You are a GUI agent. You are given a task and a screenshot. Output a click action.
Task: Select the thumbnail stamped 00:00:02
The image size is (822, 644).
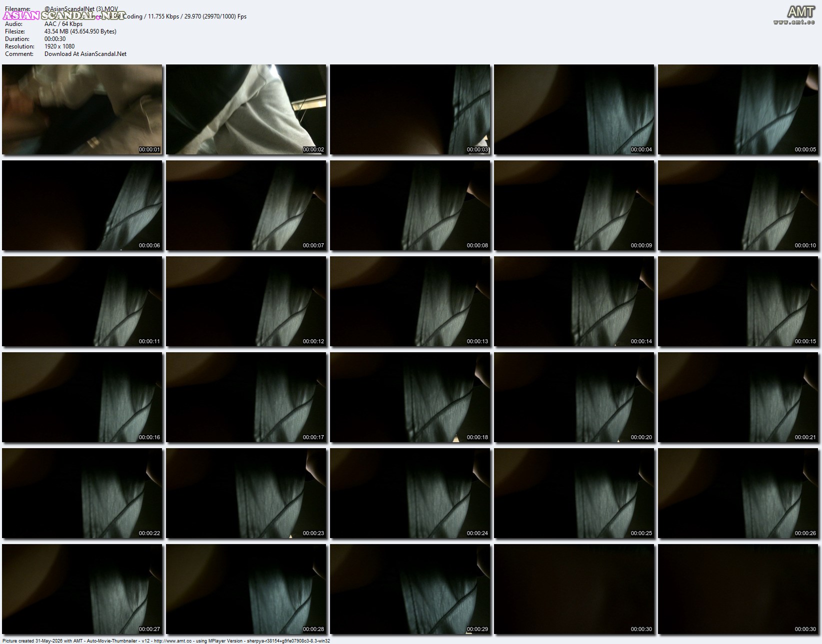point(246,109)
